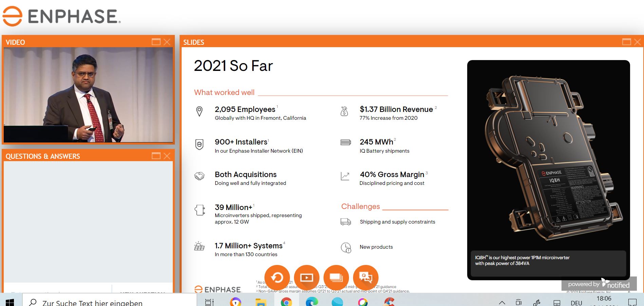Screen dimensions: 644x306
Task: Click the Meet Now camera tray icon
Action: pyautogui.click(x=519, y=303)
